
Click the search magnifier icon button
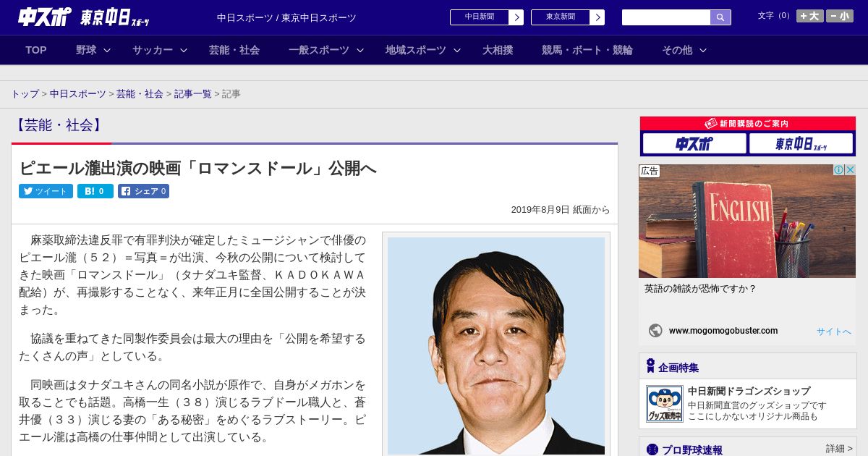(720, 17)
